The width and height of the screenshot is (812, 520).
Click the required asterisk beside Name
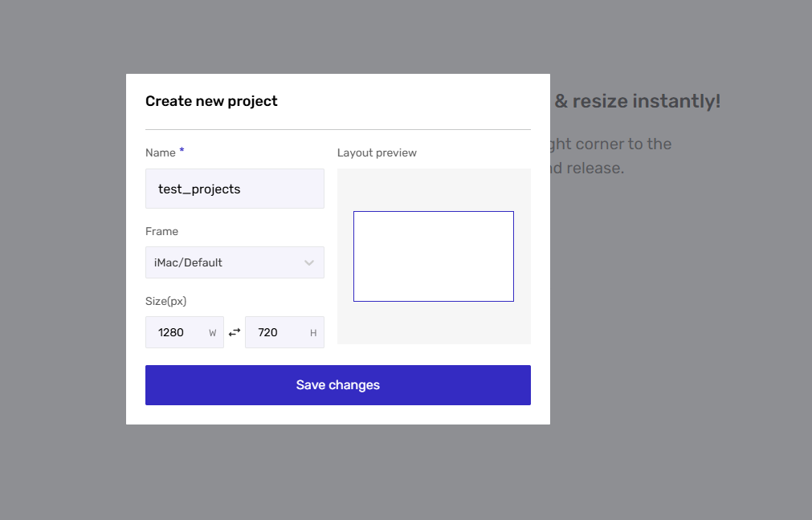[x=182, y=151]
